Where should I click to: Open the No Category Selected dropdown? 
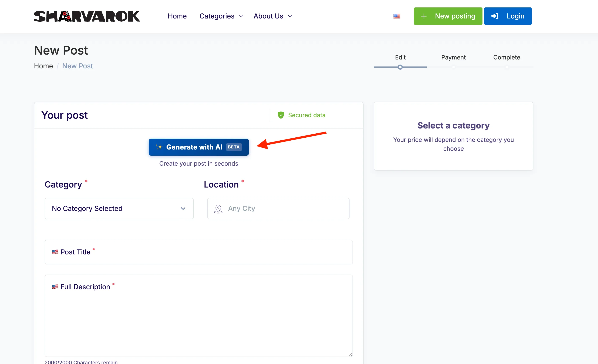pos(119,209)
